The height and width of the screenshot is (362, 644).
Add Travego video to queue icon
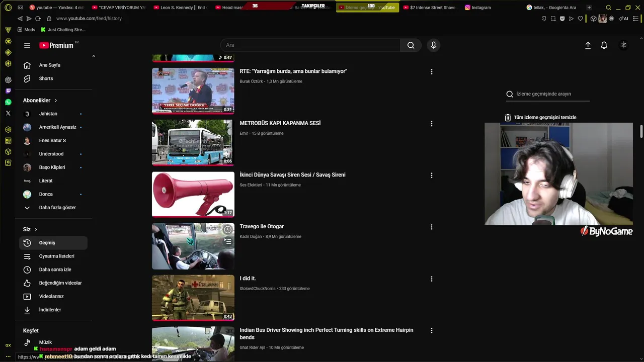coord(228,241)
